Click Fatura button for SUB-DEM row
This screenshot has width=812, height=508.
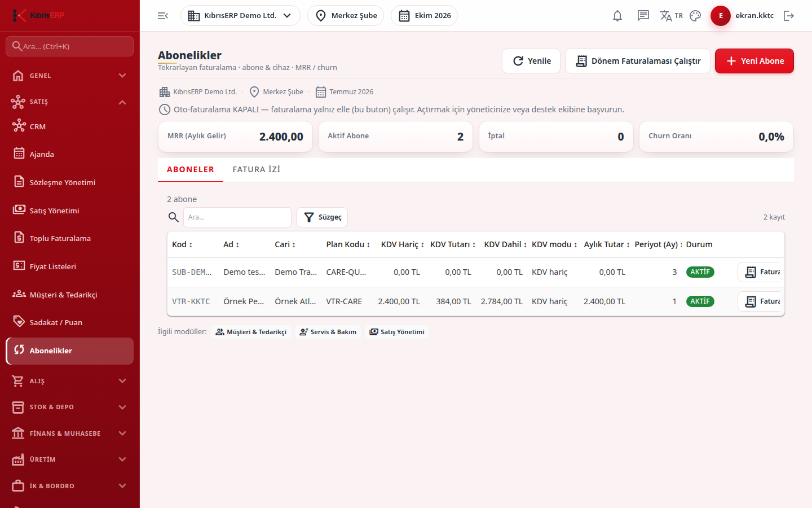click(759, 272)
